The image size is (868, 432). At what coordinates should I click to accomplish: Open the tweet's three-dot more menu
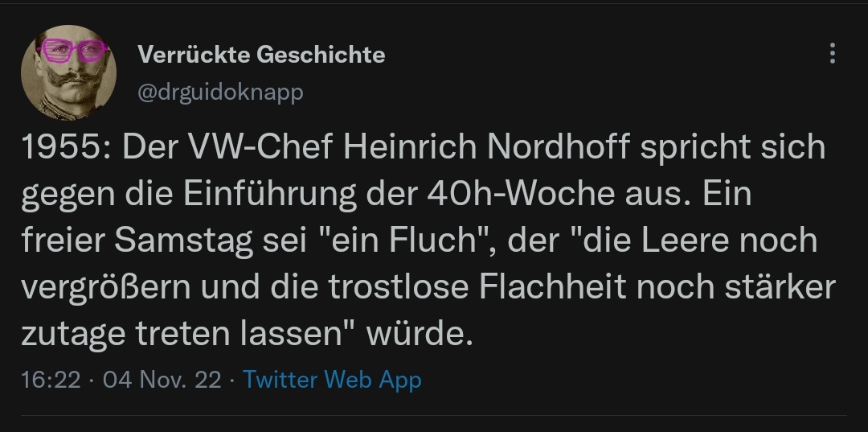pos(832,54)
